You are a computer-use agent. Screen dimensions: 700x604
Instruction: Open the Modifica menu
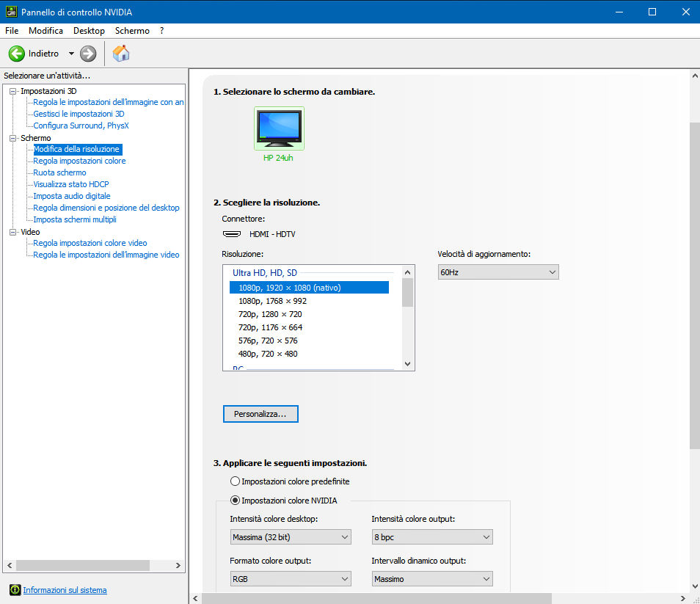(45, 31)
